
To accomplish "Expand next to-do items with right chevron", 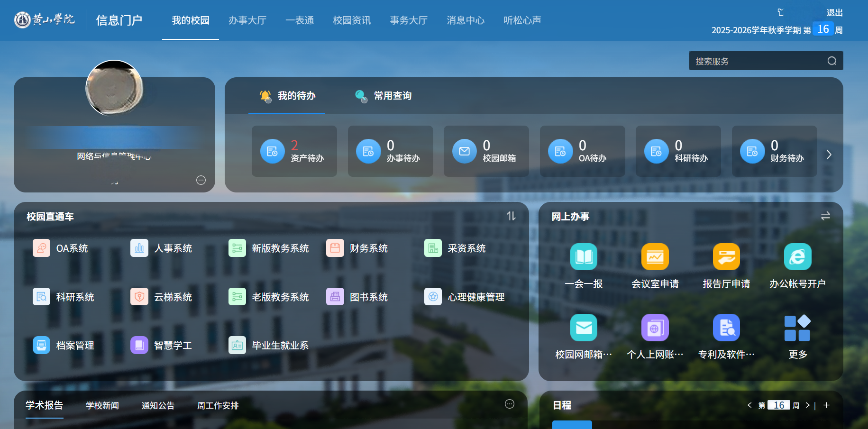I will click(x=829, y=155).
